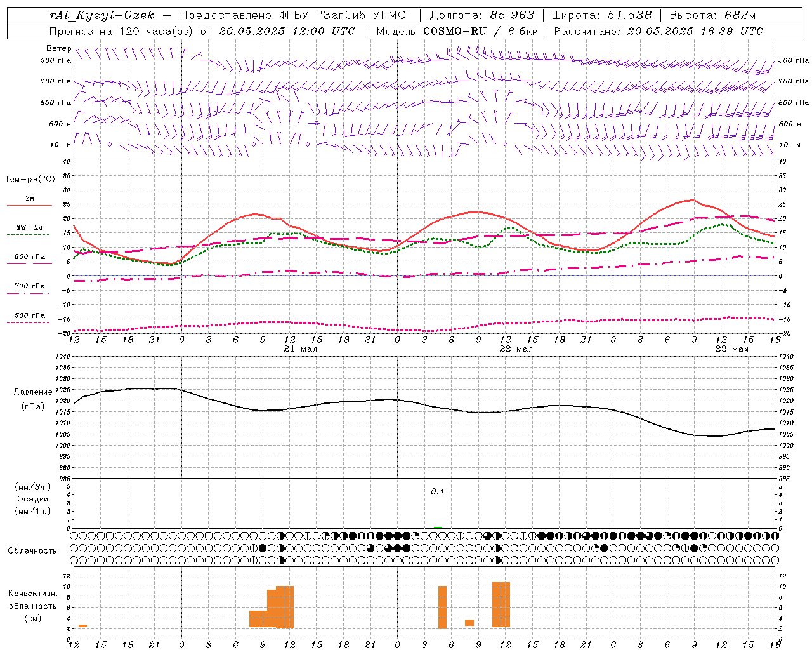Click the (мм/3ч.) precipitation unit label

point(33,487)
